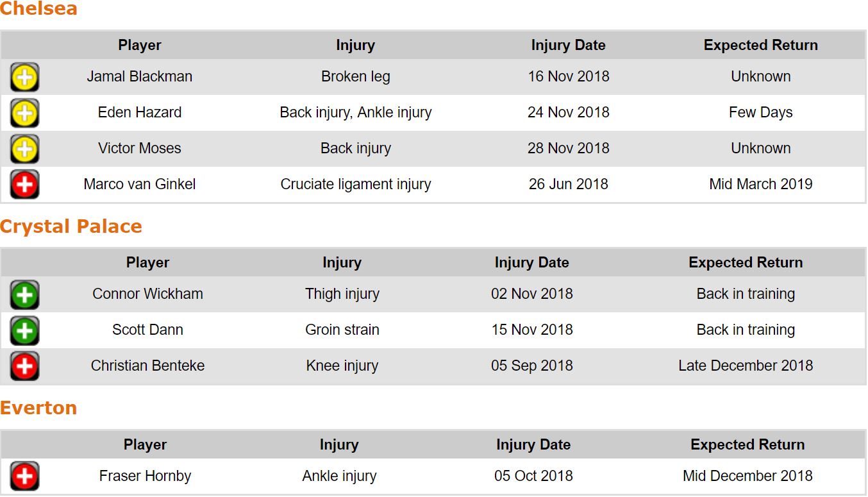Screen dimensions: 868x497
Task: Click the green status icon beside Connor Wickham
Action: (24, 295)
